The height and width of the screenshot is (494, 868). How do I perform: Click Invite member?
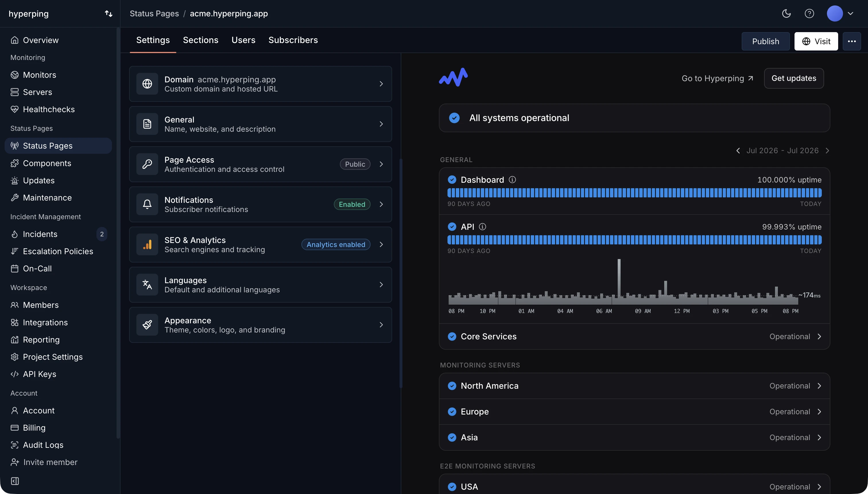click(44, 462)
